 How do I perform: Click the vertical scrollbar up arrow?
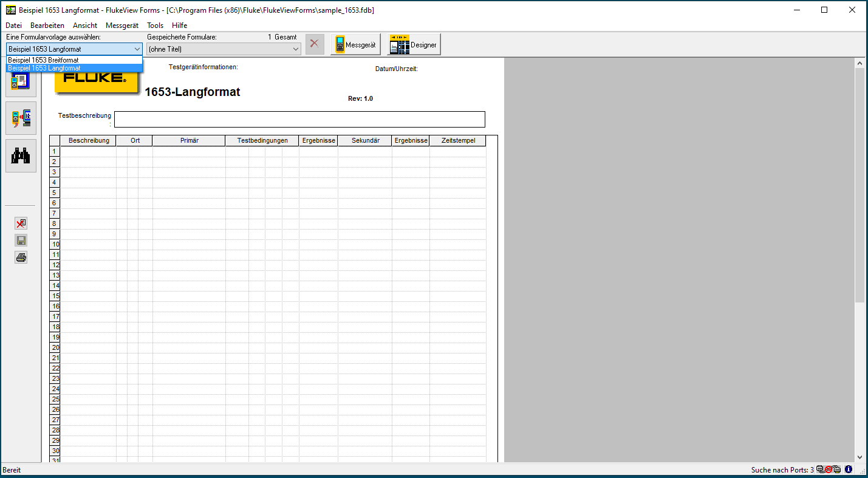click(859, 63)
